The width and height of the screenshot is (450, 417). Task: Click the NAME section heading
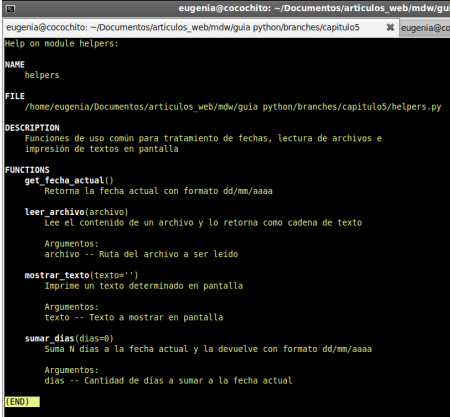click(15, 65)
